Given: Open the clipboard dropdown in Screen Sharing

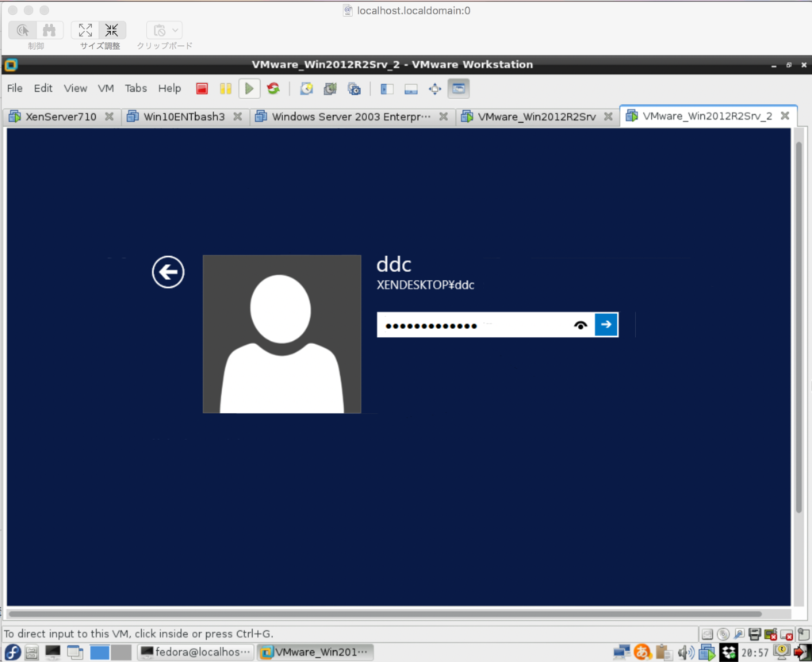Looking at the screenshot, I should [x=165, y=30].
